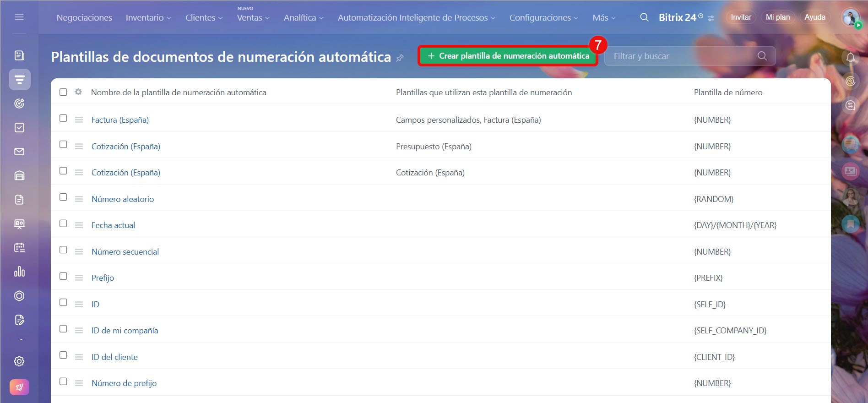Open the hamburger menu in the sidebar
The height and width of the screenshot is (403, 868).
pyautogui.click(x=19, y=17)
